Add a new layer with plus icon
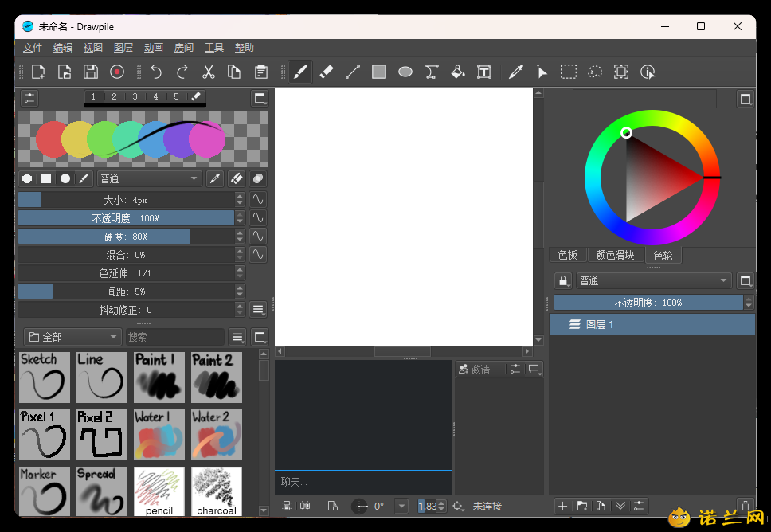This screenshot has width=771, height=532. 563,506
